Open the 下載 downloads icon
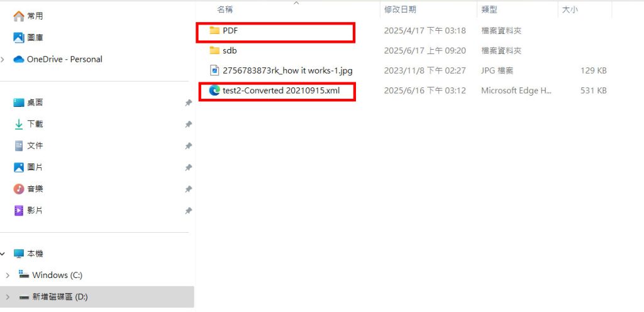The width and height of the screenshot is (644, 312). (x=19, y=124)
